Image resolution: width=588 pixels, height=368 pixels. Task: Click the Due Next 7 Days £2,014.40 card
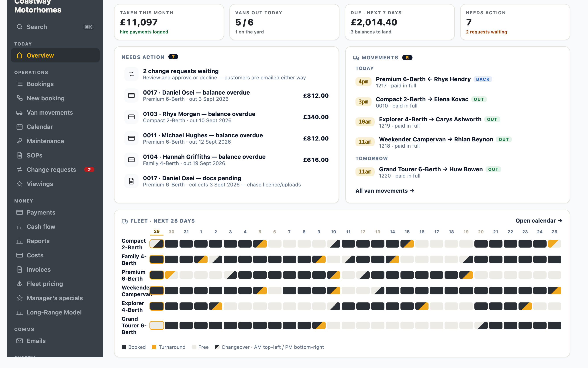tap(400, 22)
